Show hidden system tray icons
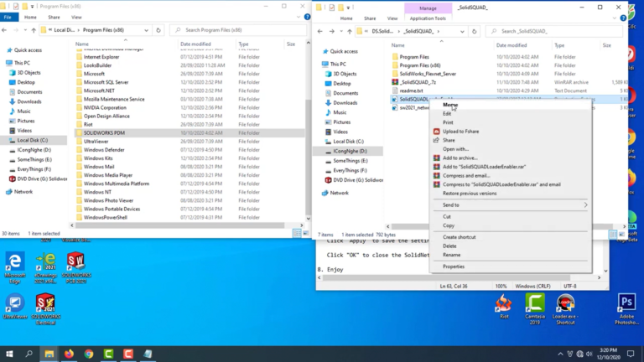Viewport: 644px width, 362px height. pyautogui.click(x=560, y=354)
